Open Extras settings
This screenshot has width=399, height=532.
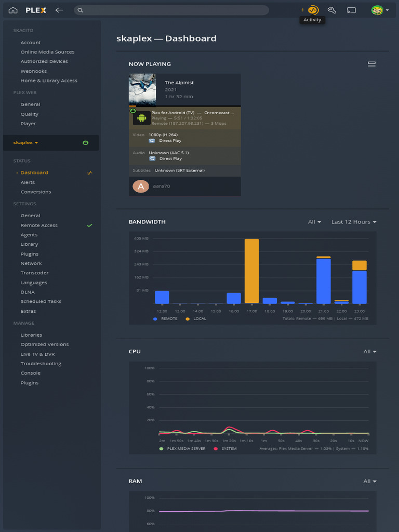click(x=28, y=311)
